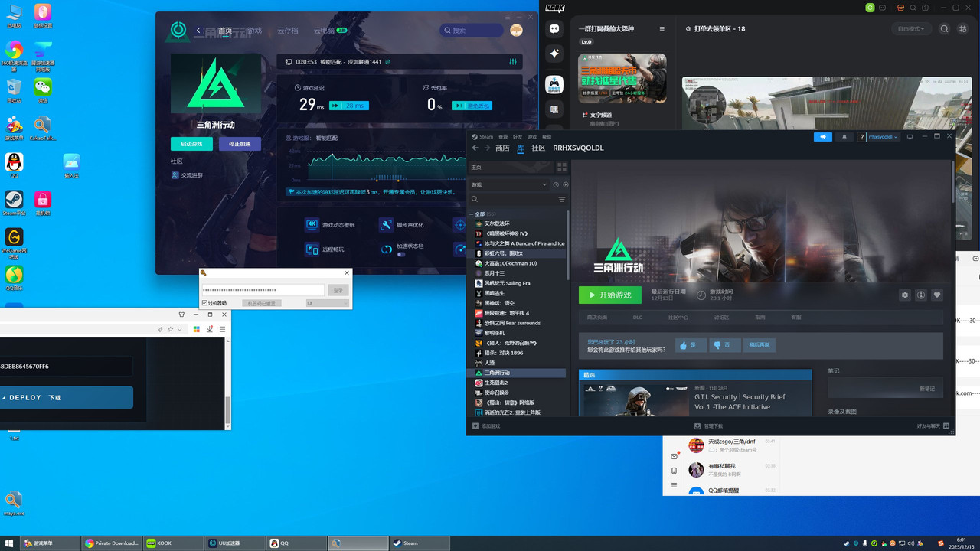The height and width of the screenshot is (551, 980).
Task: Open UU accelerator node settings sliders icon
Action: coord(513,62)
